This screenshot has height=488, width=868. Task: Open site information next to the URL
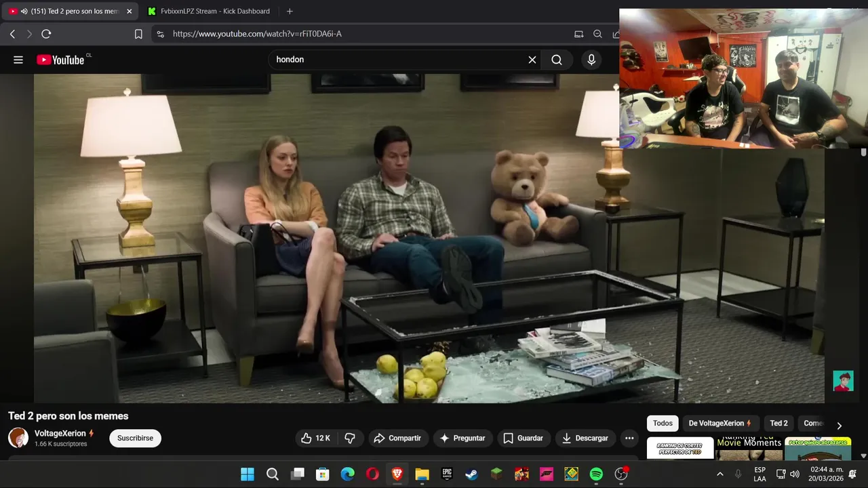tap(160, 34)
